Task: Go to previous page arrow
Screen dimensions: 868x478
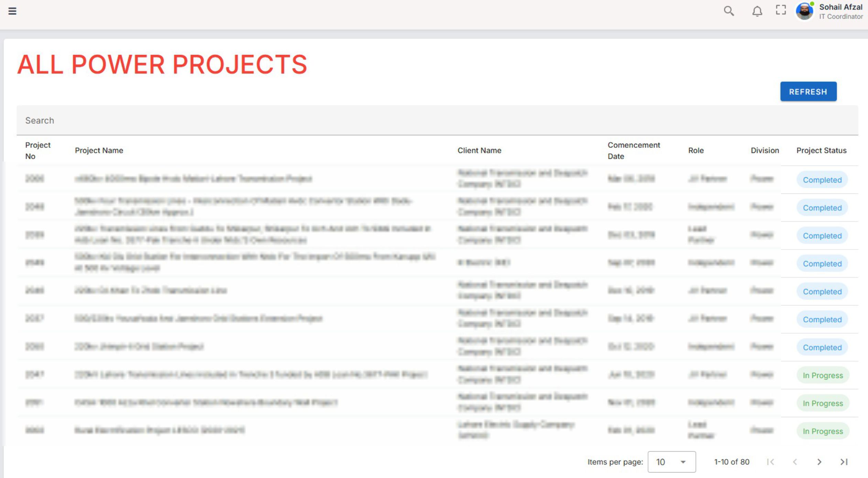Action: coord(795,462)
